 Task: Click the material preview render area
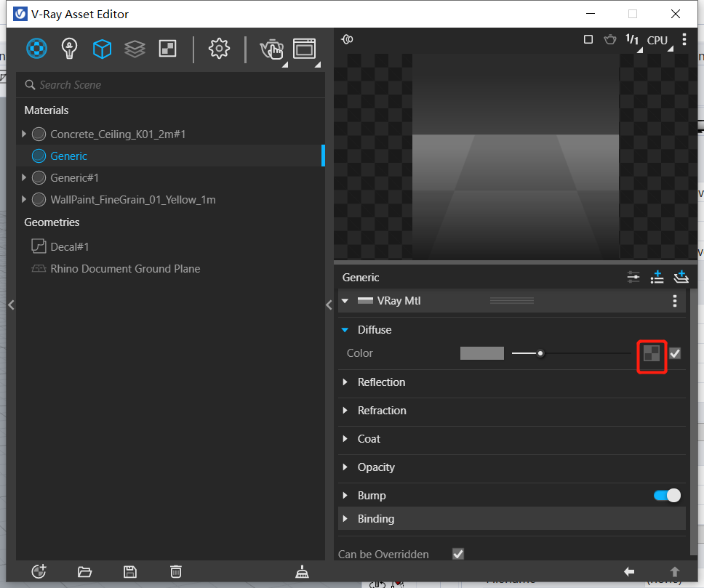(x=516, y=156)
